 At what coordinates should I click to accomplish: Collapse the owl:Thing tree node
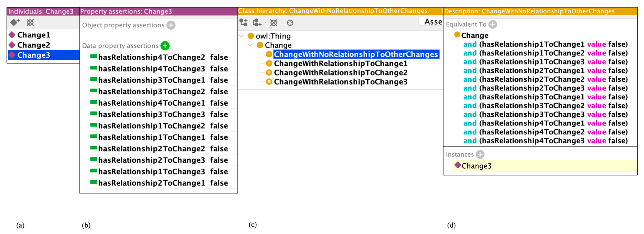pyautogui.click(x=241, y=36)
